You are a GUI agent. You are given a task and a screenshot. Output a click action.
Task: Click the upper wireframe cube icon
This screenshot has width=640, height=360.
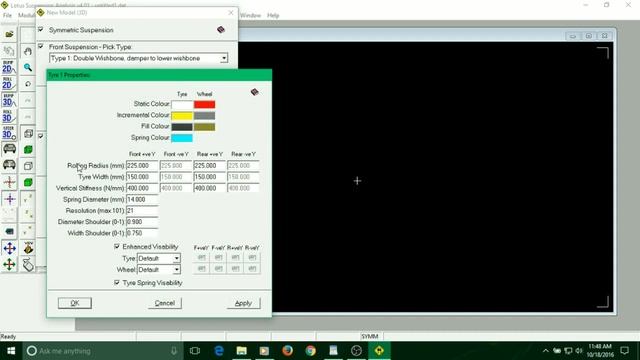(x=28, y=133)
